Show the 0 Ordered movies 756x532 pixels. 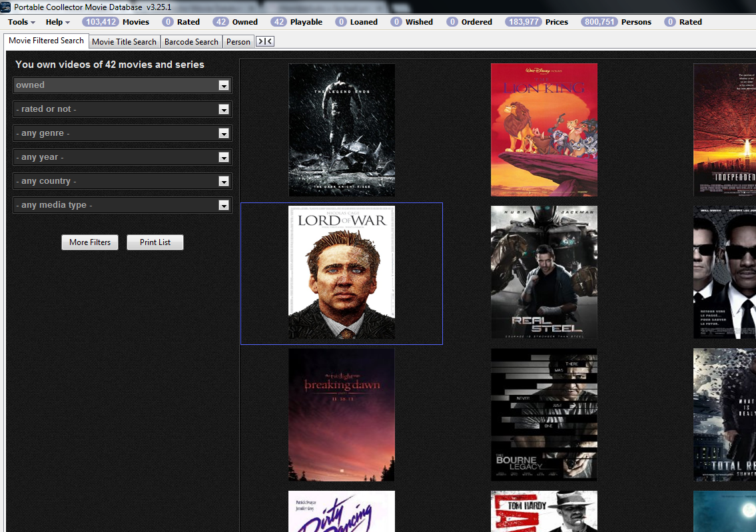coord(469,22)
